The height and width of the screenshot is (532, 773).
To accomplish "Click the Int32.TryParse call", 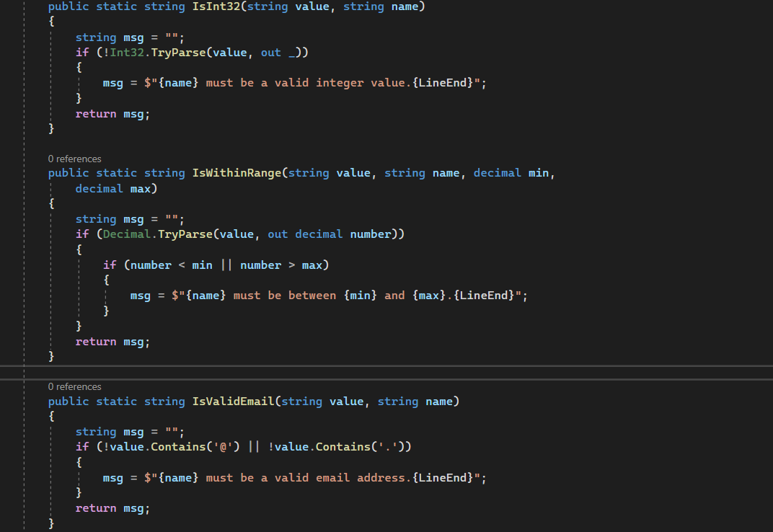I will [160, 52].
